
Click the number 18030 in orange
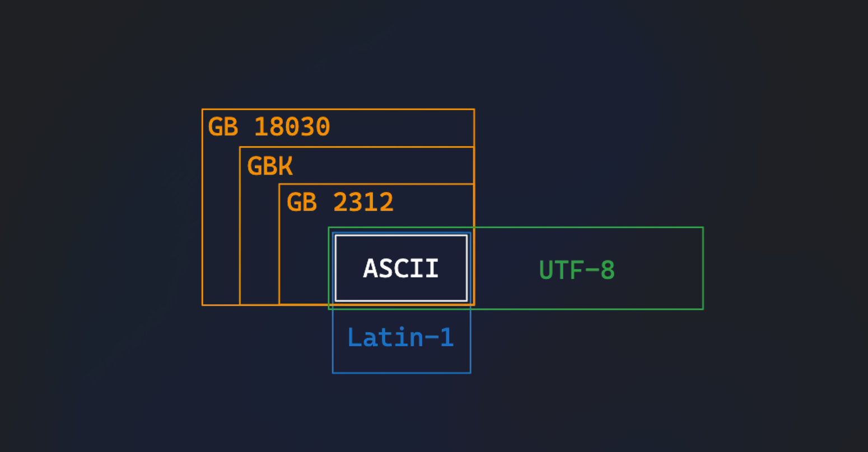click(292, 127)
